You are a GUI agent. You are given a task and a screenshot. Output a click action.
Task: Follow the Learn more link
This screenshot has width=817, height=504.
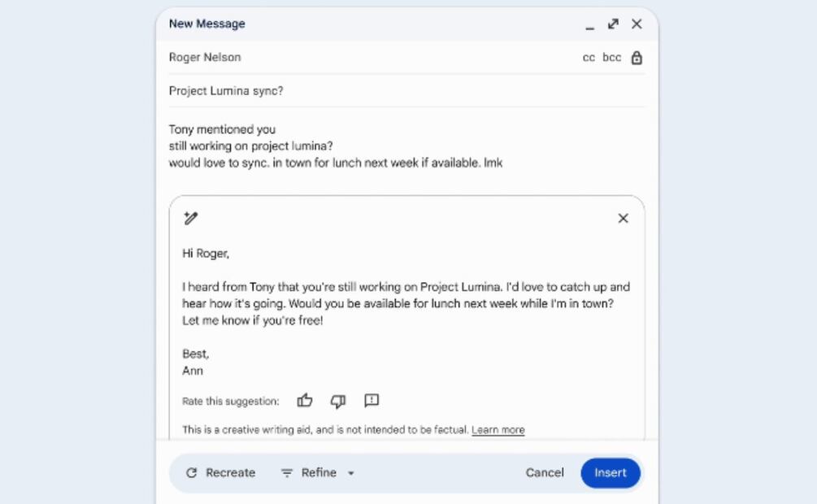click(x=498, y=430)
